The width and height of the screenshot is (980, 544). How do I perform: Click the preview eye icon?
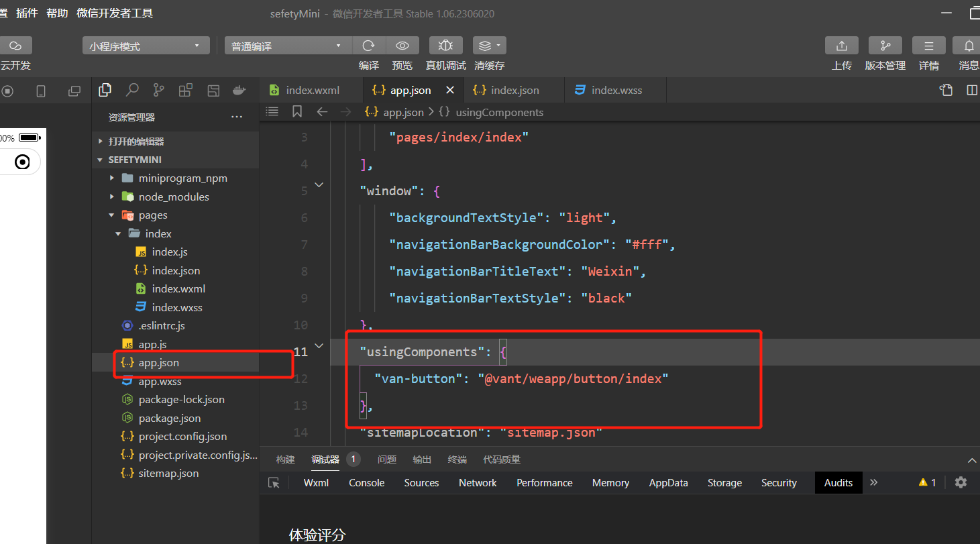coord(402,46)
